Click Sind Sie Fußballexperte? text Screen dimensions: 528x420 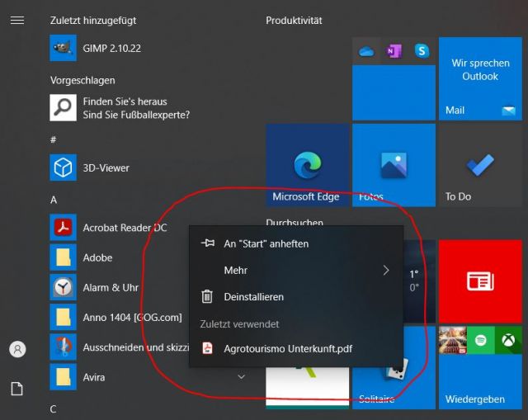[x=136, y=115]
